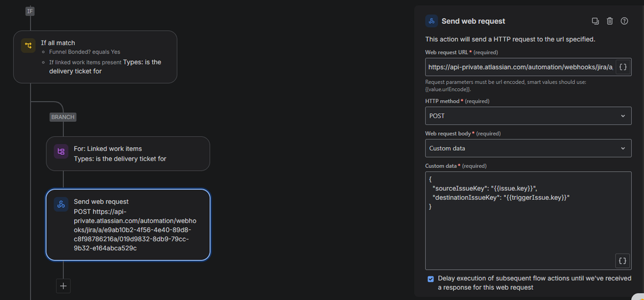Click the branch icon on Linked work items card

[x=61, y=152]
